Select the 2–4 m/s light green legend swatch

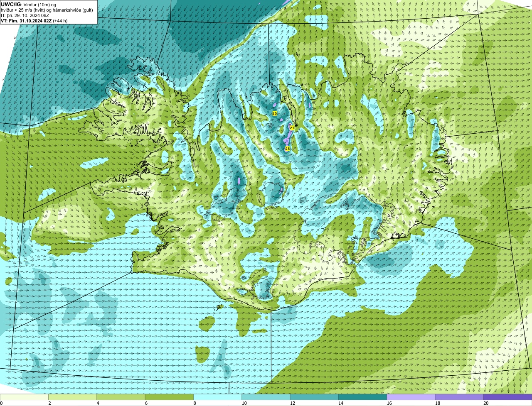[x=72, y=397]
